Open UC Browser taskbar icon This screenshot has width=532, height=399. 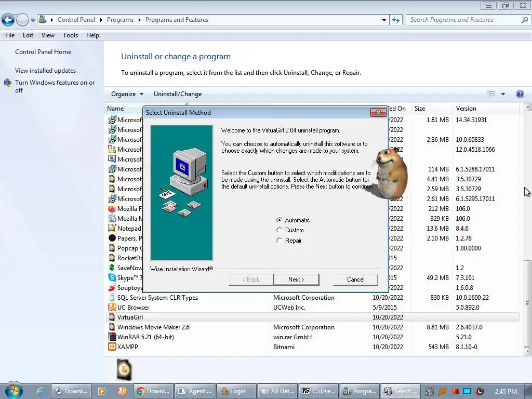point(122,391)
